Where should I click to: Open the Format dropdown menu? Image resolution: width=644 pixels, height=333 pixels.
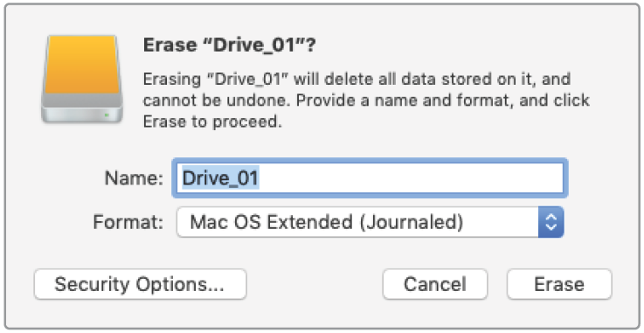pyautogui.click(x=370, y=222)
